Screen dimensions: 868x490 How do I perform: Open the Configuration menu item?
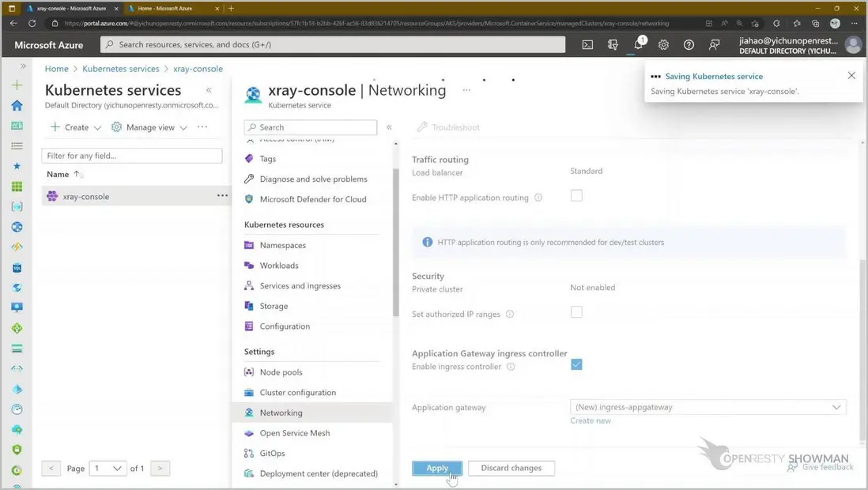pyautogui.click(x=285, y=326)
